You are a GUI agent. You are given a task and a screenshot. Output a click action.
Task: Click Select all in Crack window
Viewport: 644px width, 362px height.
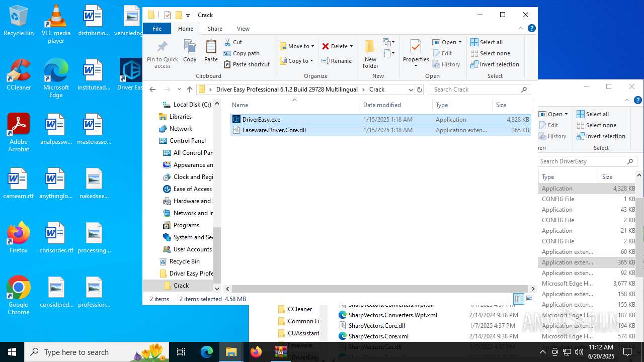(x=487, y=42)
